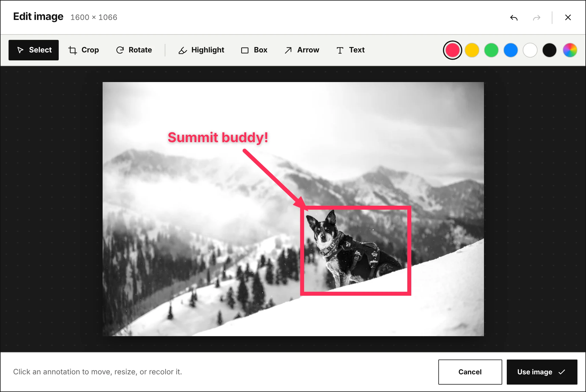Pick the white color swatch
The width and height of the screenshot is (586, 392).
point(530,50)
